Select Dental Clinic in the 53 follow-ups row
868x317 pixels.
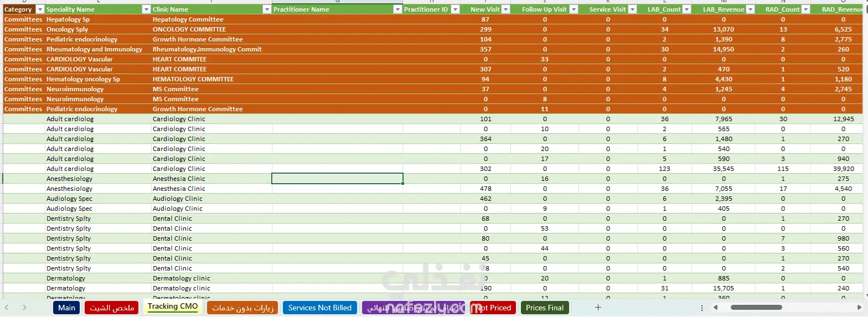click(x=211, y=228)
